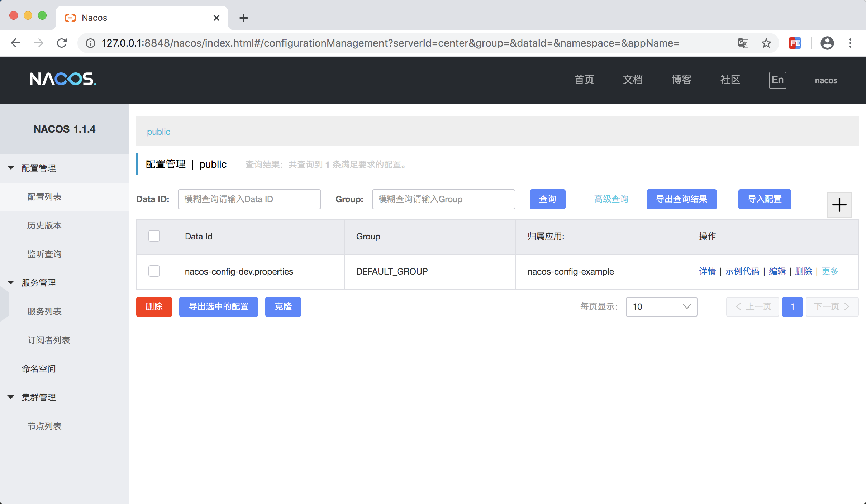Viewport: 866px width, 504px height.
Task: Collapse the 配置管理 sidebar section
Action: click(x=11, y=168)
